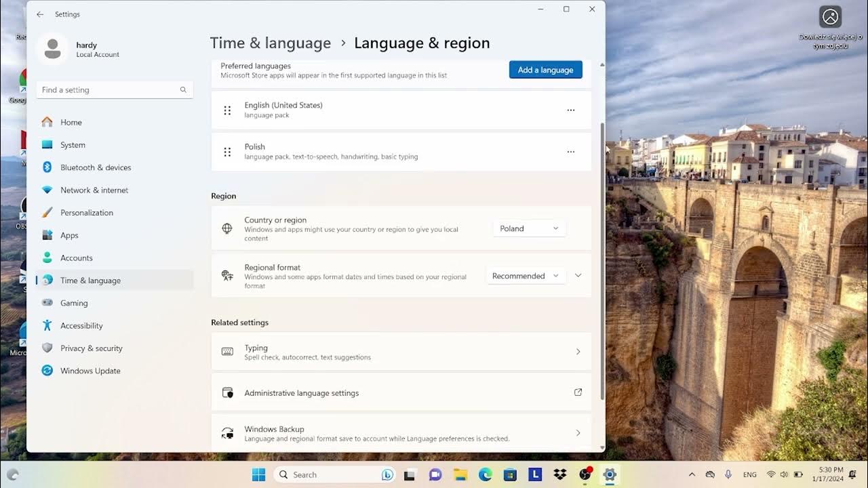Viewport: 868px width, 488px height.
Task: Select Accessibility in the navigation menu
Action: [x=82, y=325]
